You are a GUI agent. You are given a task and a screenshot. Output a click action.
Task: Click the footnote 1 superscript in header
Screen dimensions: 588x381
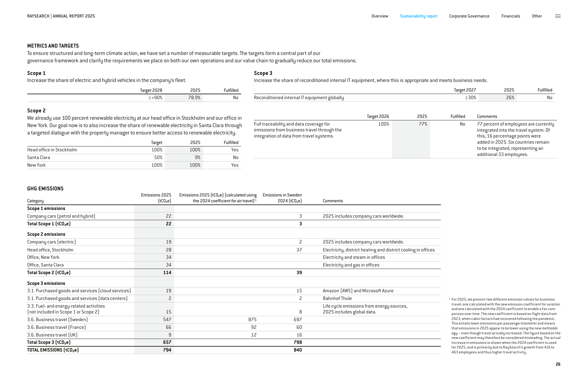tap(256, 200)
